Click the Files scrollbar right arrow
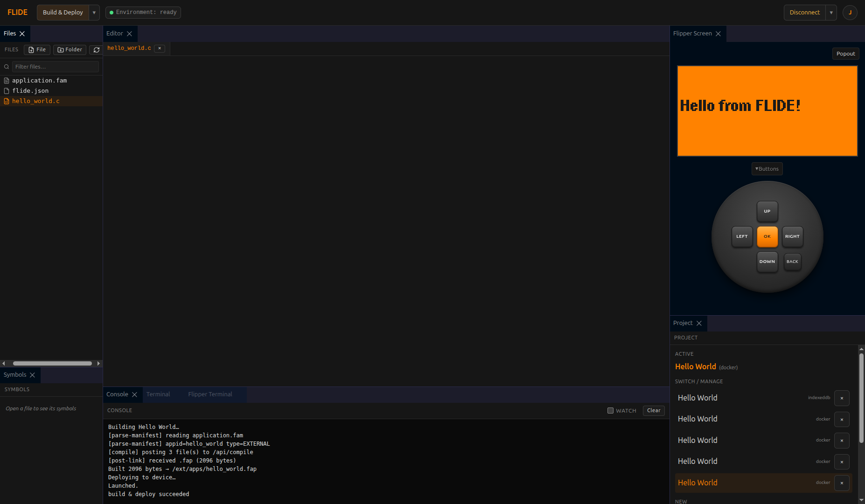 coord(98,363)
